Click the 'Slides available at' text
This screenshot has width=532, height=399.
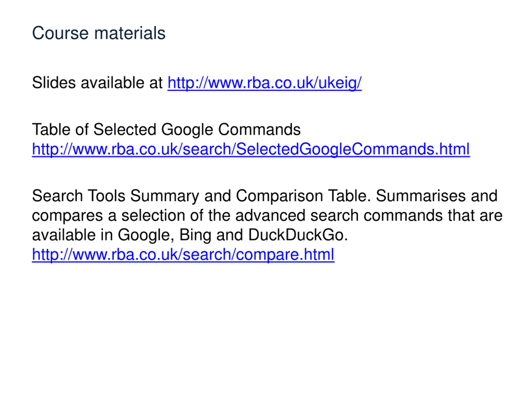pyautogui.click(x=97, y=83)
